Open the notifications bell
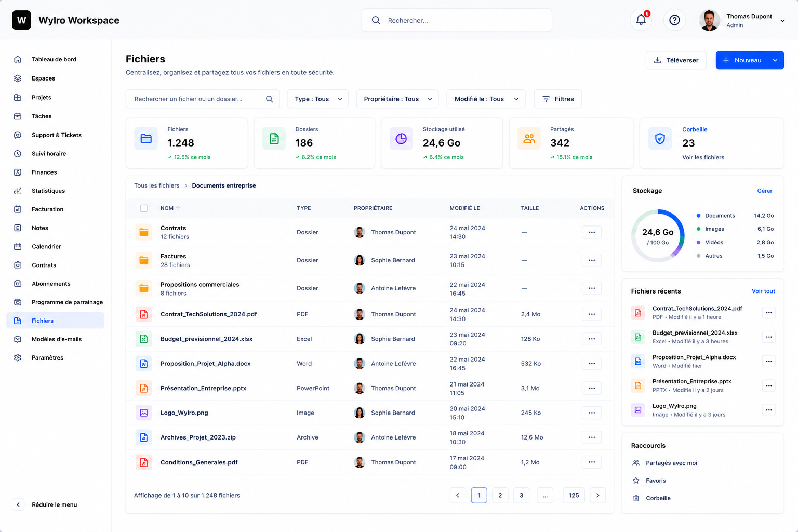Viewport: 798px width, 532px height. point(641,20)
